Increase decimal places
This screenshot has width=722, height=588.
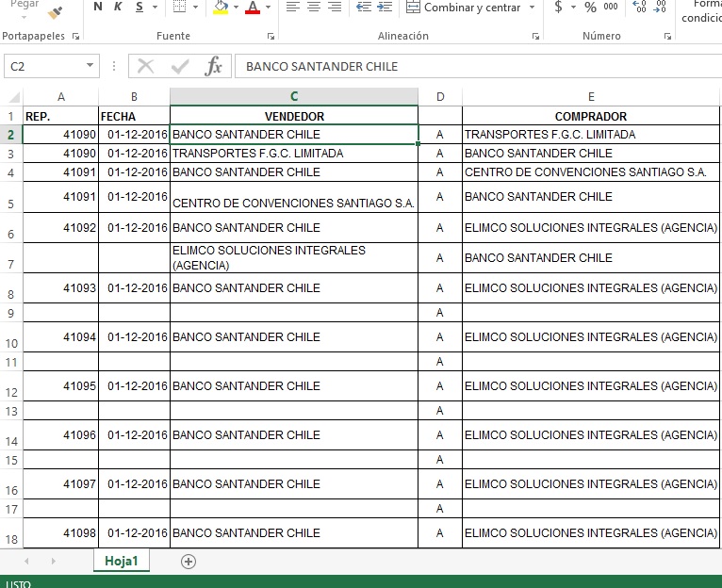tap(639, 7)
